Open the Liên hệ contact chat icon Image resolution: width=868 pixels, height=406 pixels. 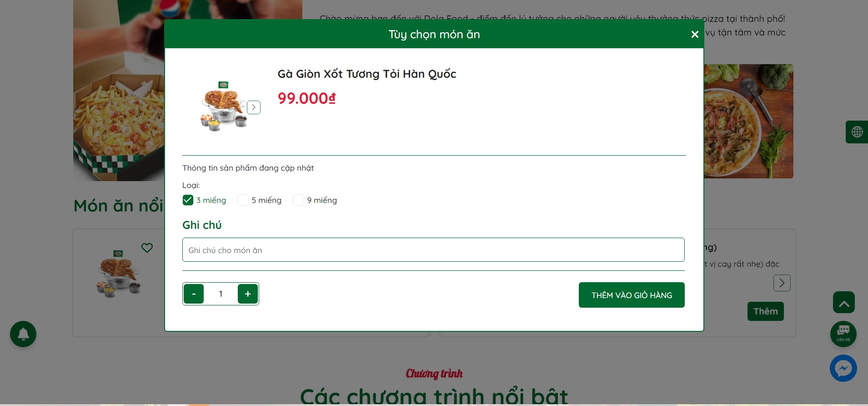pos(843,334)
